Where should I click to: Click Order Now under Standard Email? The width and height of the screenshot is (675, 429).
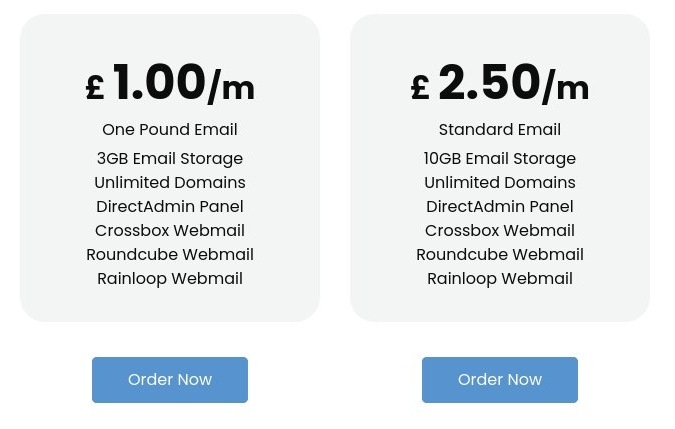[x=500, y=380]
